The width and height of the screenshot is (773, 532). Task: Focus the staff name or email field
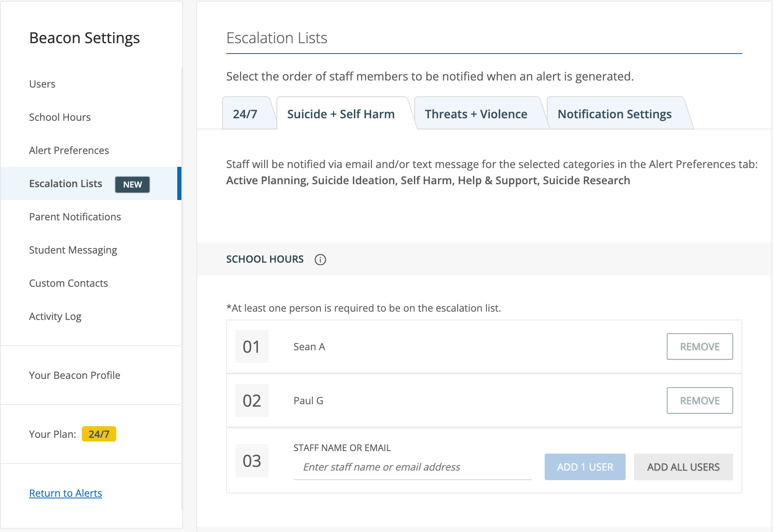click(x=412, y=467)
